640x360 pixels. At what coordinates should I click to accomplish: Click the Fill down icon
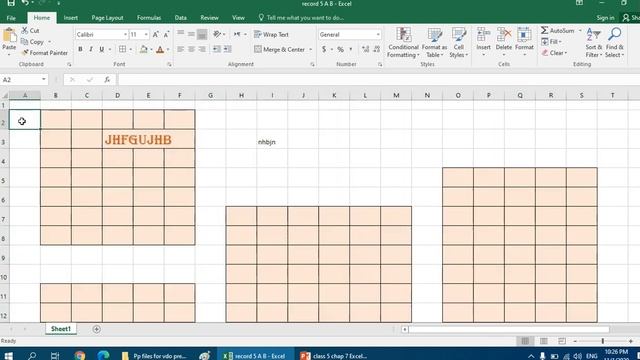pos(545,42)
